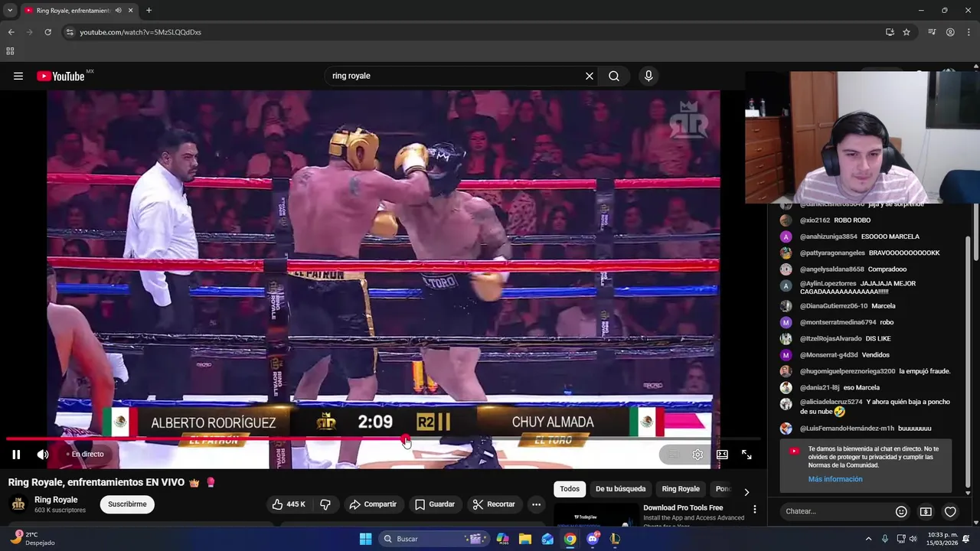Clear the search box text
The image size is (980, 551).
point(590,76)
